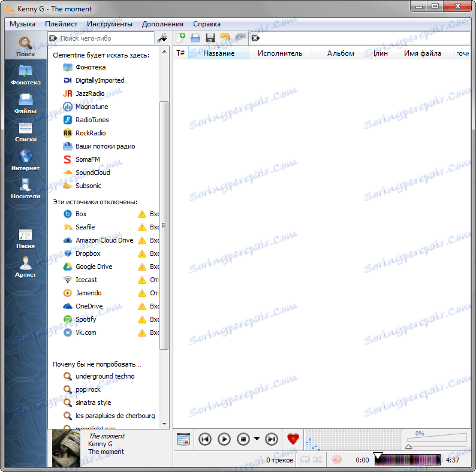Show the Артист info tab
The height and width of the screenshot is (472, 476).
pyautogui.click(x=26, y=267)
